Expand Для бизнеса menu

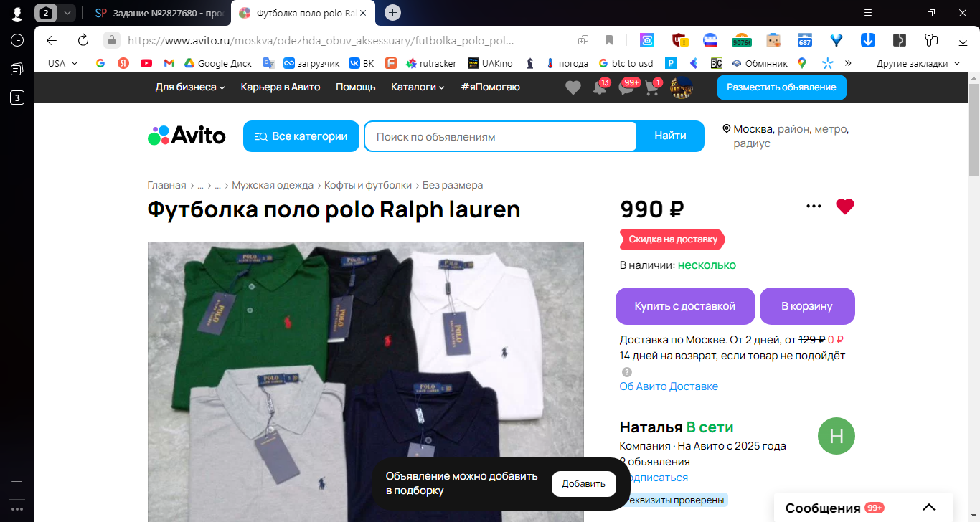(190, 87)
